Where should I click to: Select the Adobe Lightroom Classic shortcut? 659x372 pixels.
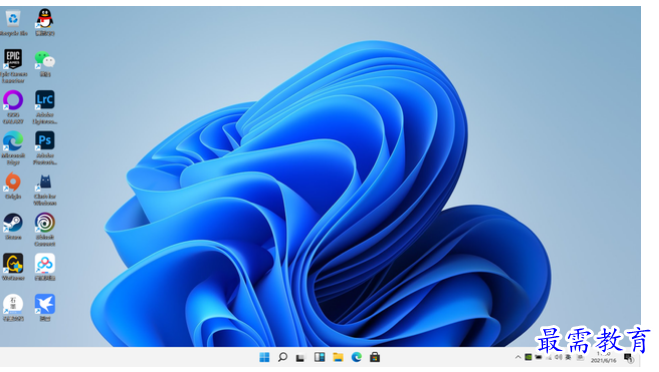(x=45, y=106)
